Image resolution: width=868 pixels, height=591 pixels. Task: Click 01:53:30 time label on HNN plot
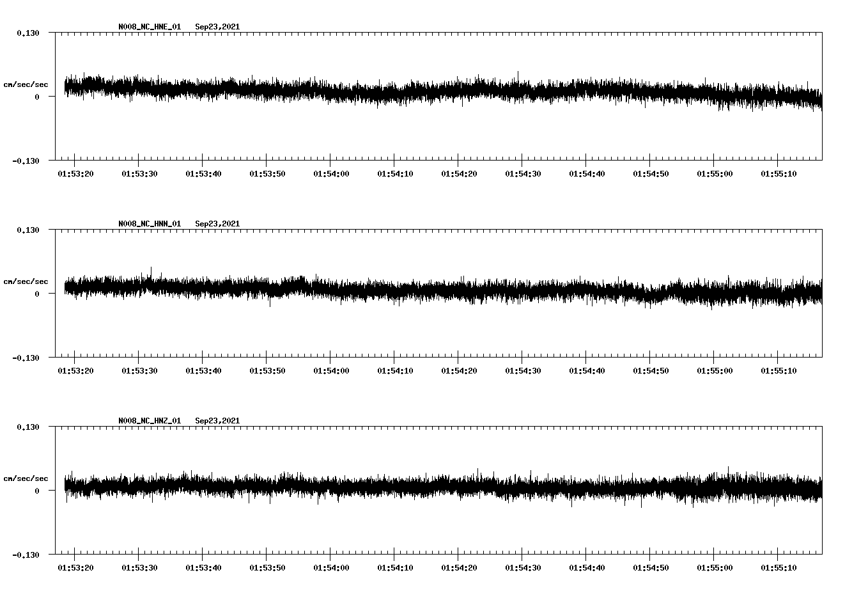click(x=139, y=370)
